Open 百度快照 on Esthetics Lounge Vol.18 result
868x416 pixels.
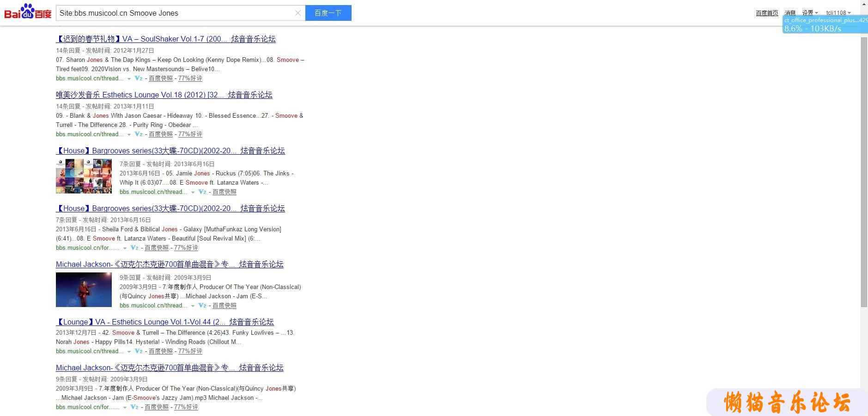[x=161, y=134]
